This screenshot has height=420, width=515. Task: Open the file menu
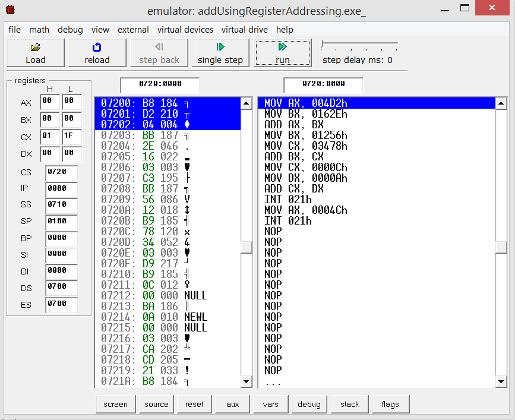[14, 30]
